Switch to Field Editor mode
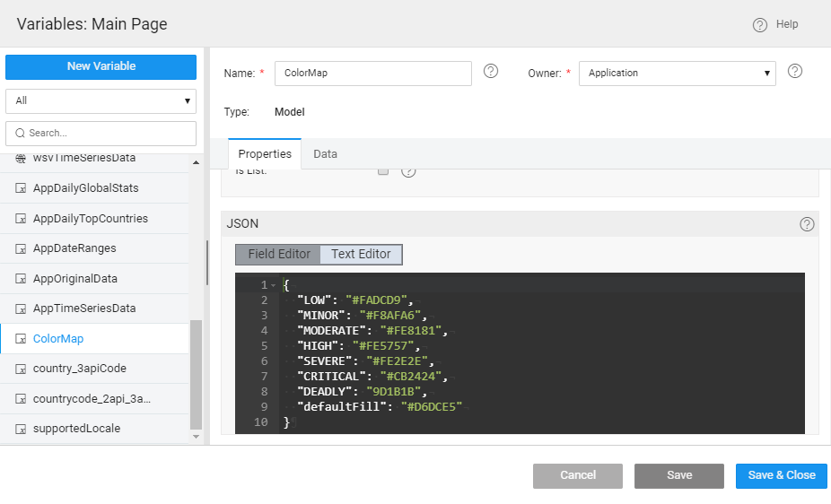Viewport: 831px width, 504px height. tap(278, 255)
